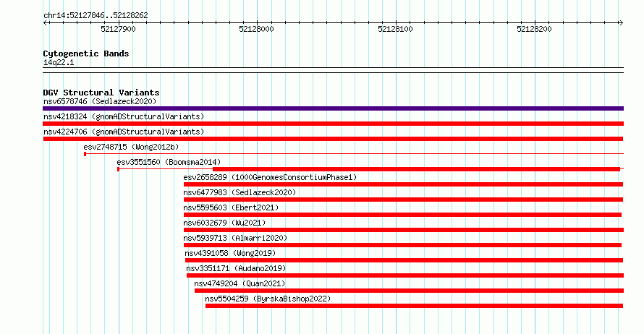Click the 14q22.1 band label
Image resolution: width=644 pixels, height=334 pixels.
[x=59, y=62]
